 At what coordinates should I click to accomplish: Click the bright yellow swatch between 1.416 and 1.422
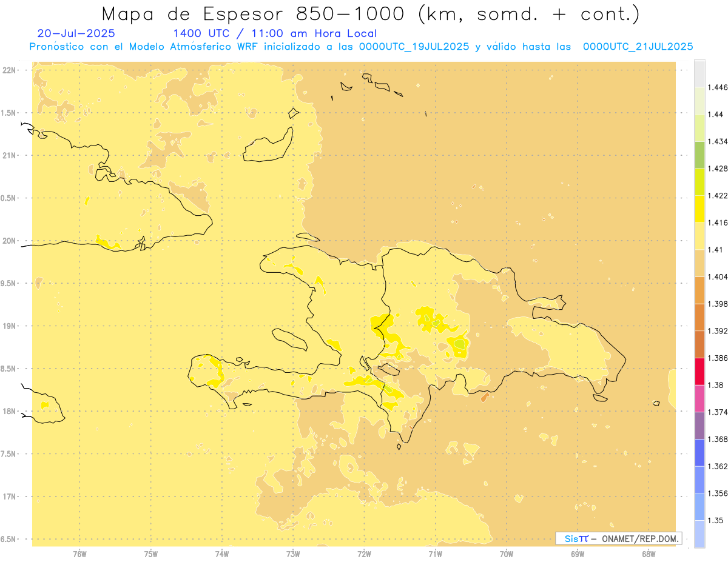(699, 209)
